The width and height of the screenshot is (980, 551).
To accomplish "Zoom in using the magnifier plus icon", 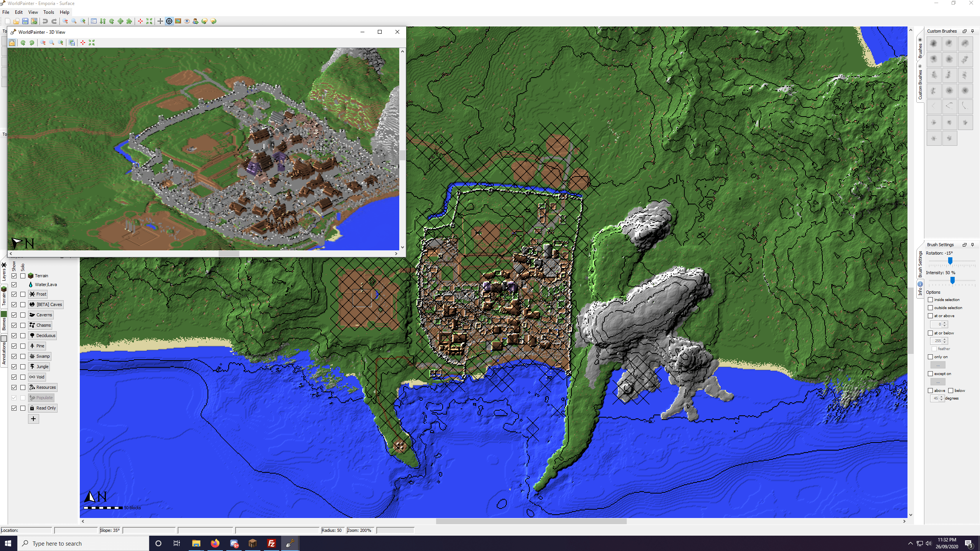I will pos(83,21).
